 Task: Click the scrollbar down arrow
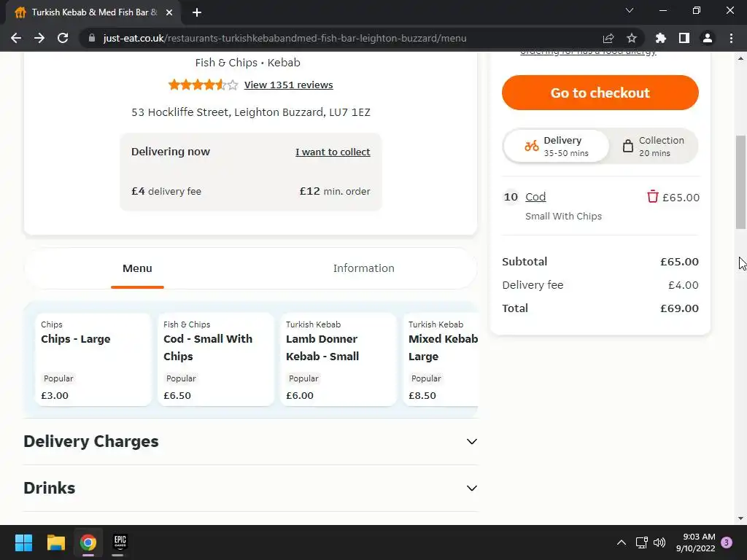(740, 518)
